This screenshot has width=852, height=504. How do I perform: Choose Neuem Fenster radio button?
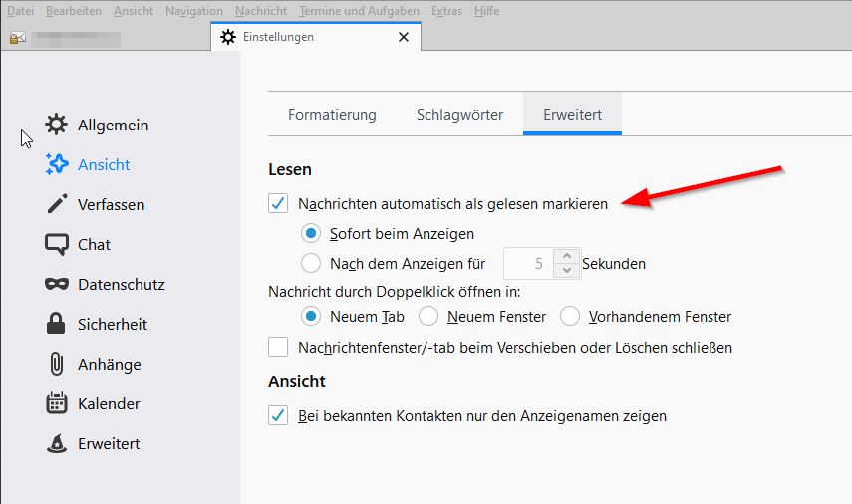428,316
